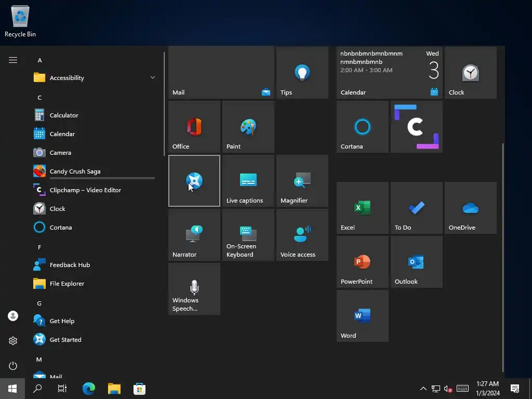Click the letter G section header
Image resolution: width=532 pixels, height=399 pixels.
point(39,303)
